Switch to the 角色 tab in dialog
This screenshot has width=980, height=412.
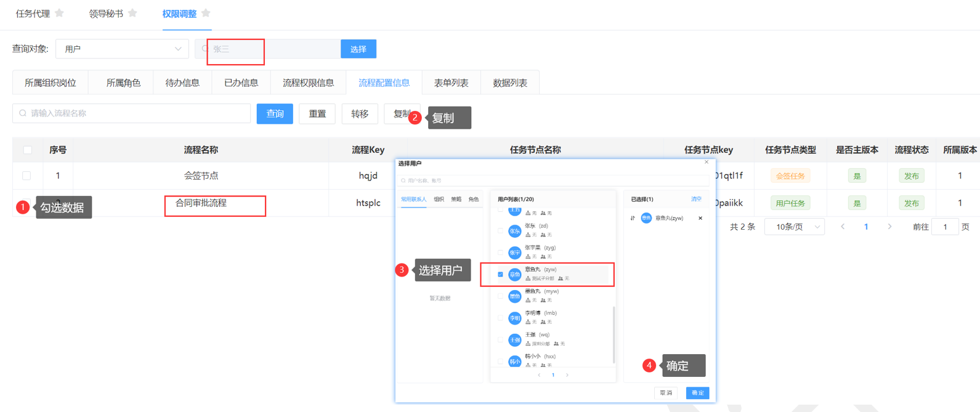click(473, 200)
